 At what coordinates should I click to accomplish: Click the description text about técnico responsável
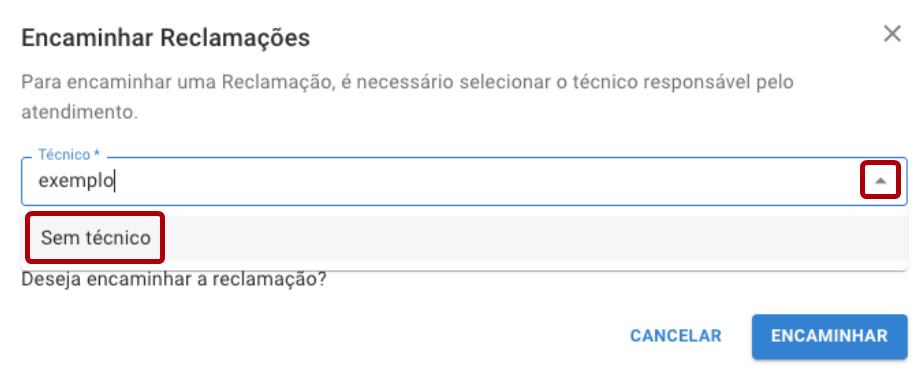407,97
